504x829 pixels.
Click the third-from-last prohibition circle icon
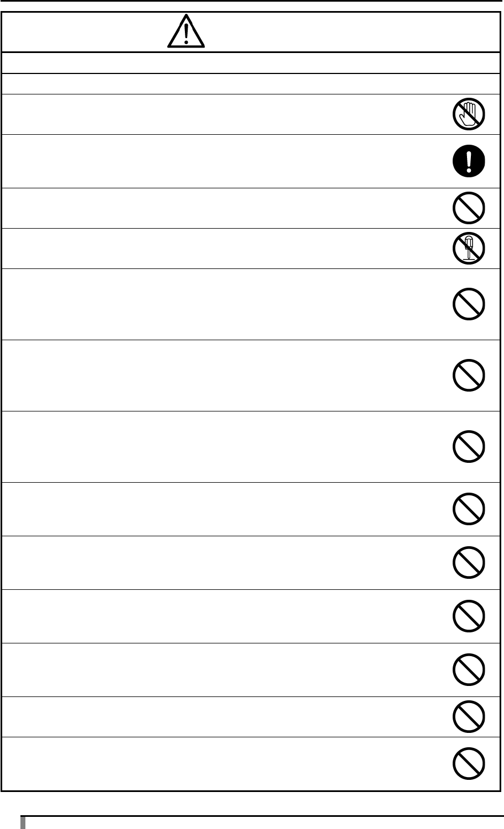coord(469,670)
